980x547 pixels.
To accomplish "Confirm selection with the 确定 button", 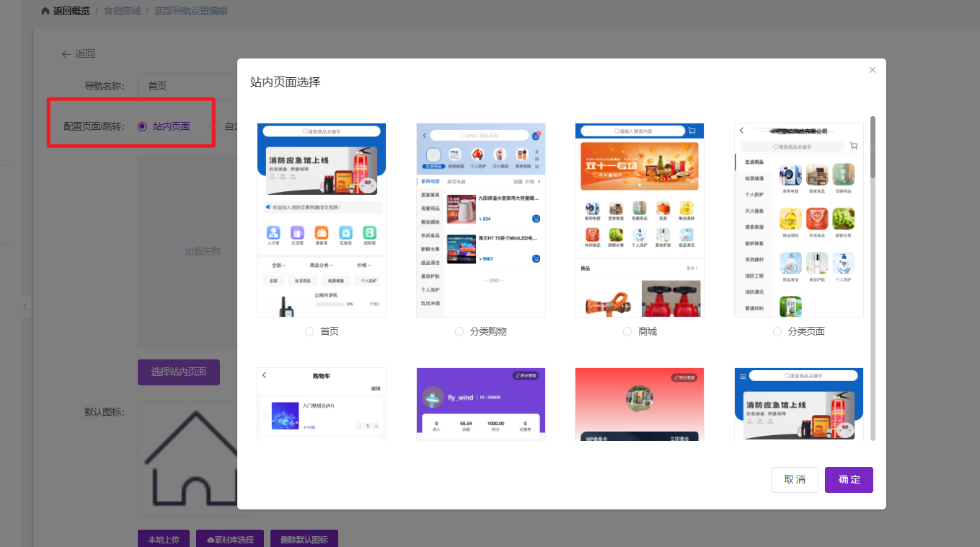I will point(849,480).
